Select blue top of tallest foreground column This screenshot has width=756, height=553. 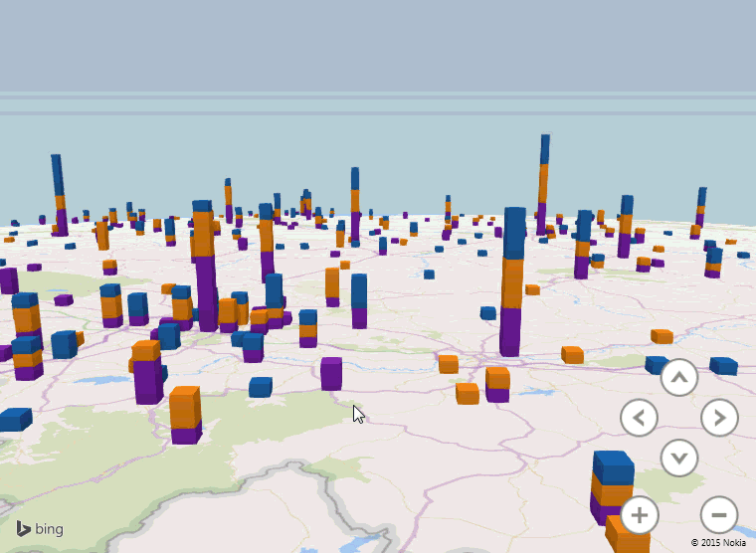513,234
